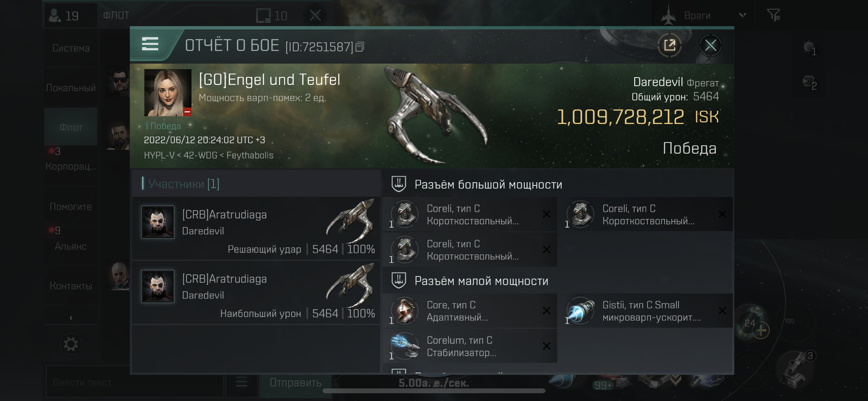Send message with Отправить button
This screenshot has width=868, height=401.
[x=295, y=382]
